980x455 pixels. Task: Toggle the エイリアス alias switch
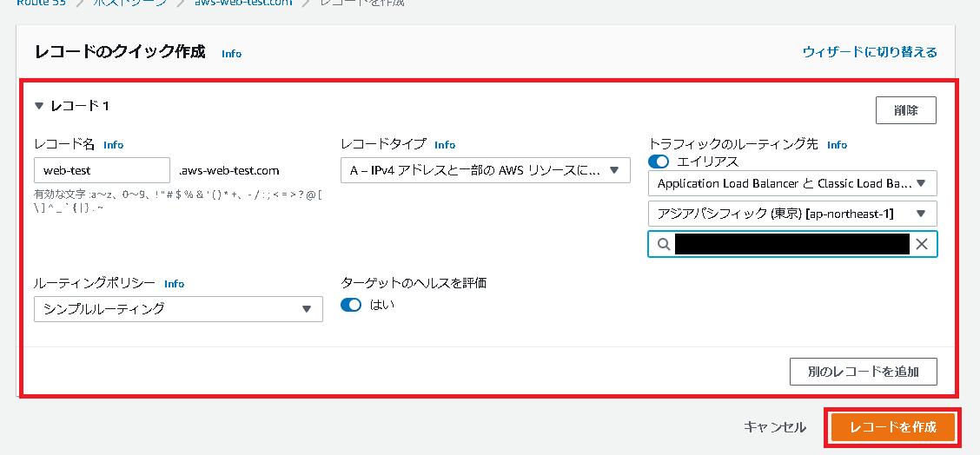pos(659,162)
